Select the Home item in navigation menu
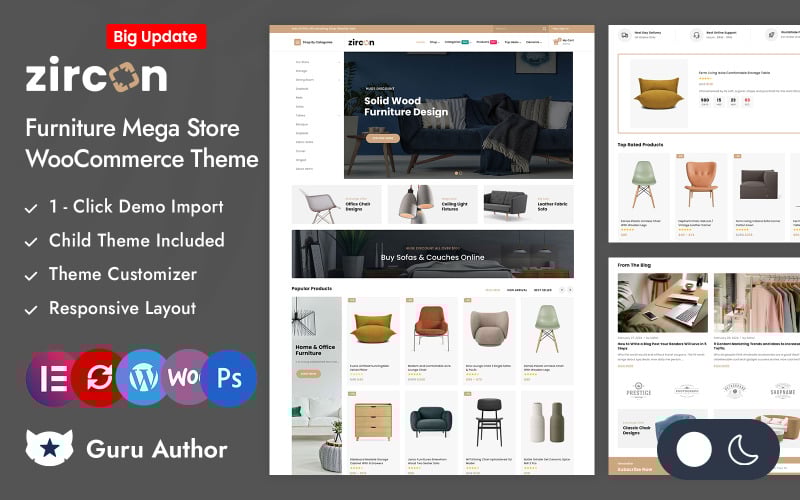 pos(420,42)
